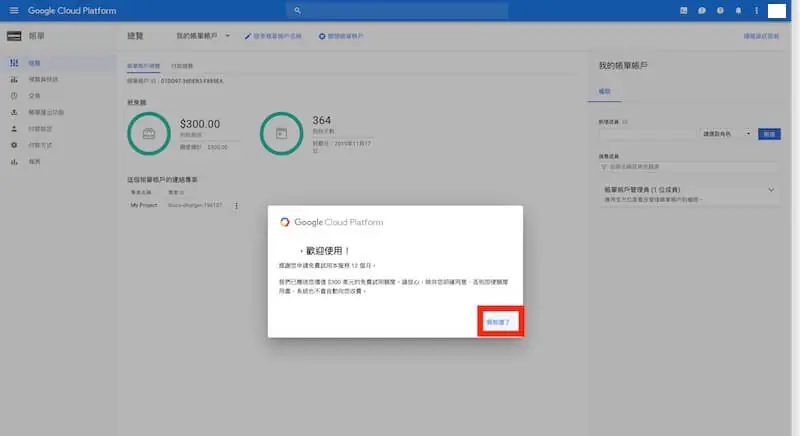800x436 pixels.
Task: Open the second sidebar item with bar chart icon
Action: (x=58, y=80)
